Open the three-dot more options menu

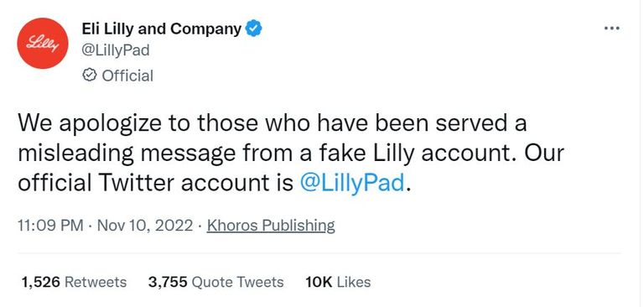click(611, 29)
